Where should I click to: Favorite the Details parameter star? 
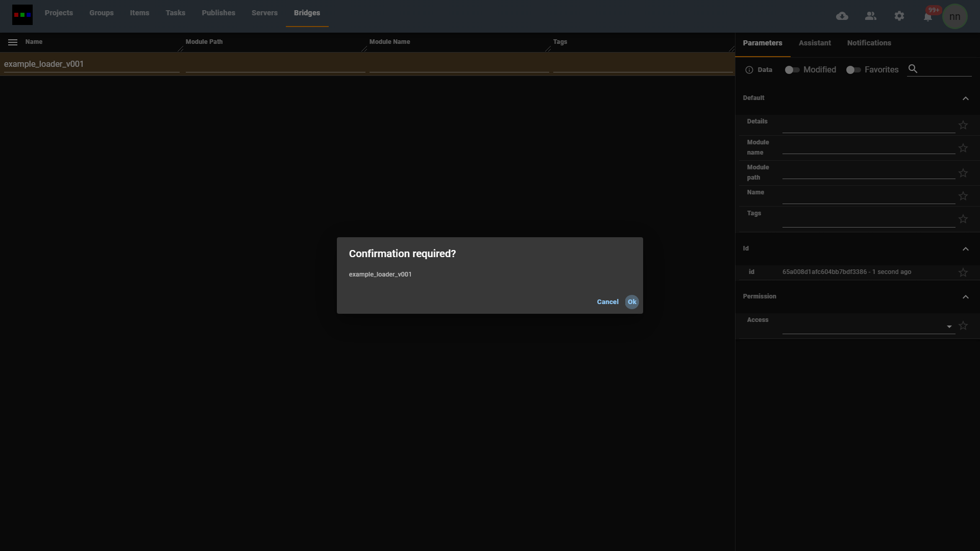coord(963,126)
